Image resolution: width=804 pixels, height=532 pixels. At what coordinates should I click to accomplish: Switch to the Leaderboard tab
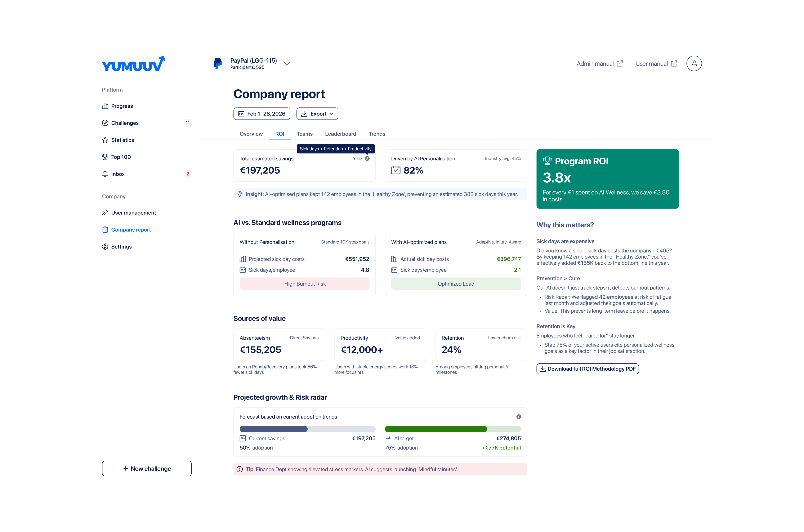(x=340, y=134)
